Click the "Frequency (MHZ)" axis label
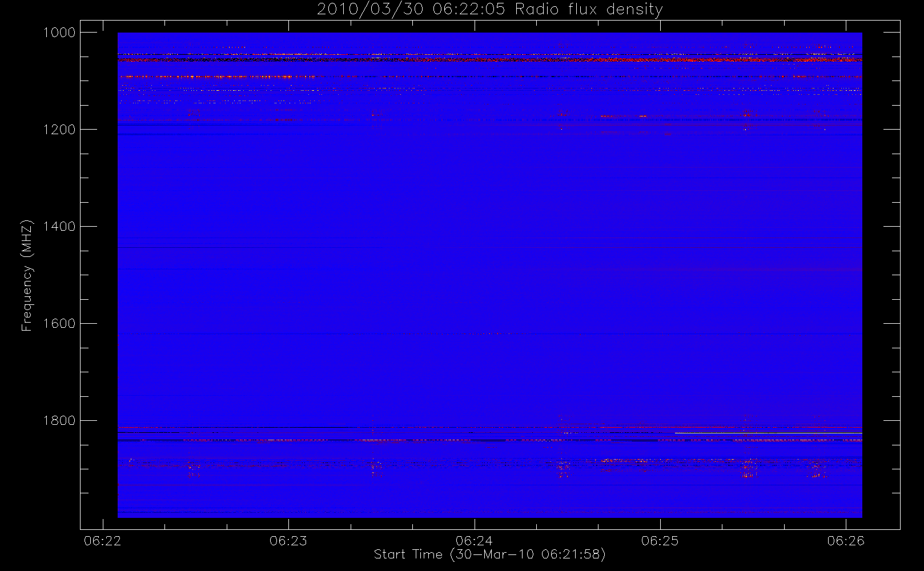The width and height of the screenshot is (924, 571). click(27, 275)
